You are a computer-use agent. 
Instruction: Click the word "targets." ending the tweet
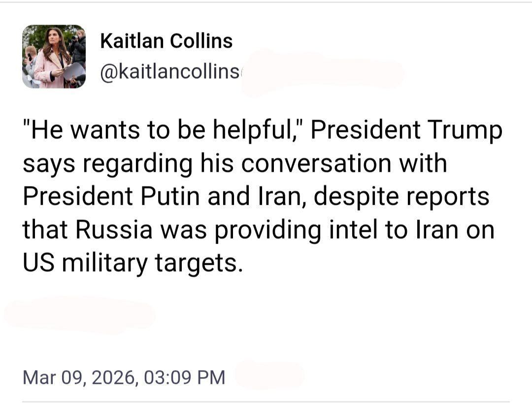(199, 263)
